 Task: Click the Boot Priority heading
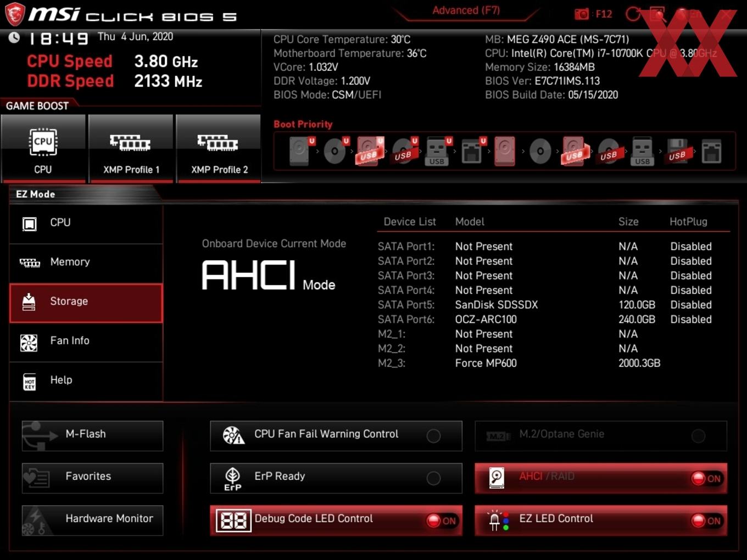point(303,124)
